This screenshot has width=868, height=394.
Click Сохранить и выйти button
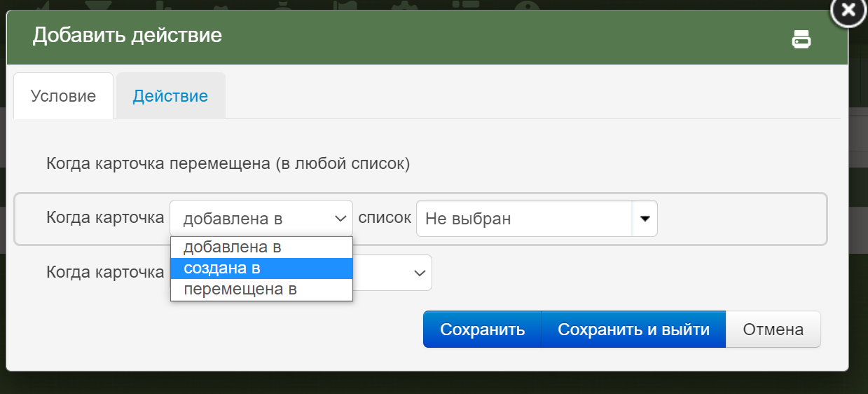pyautogui.click(x=633, y=330)
